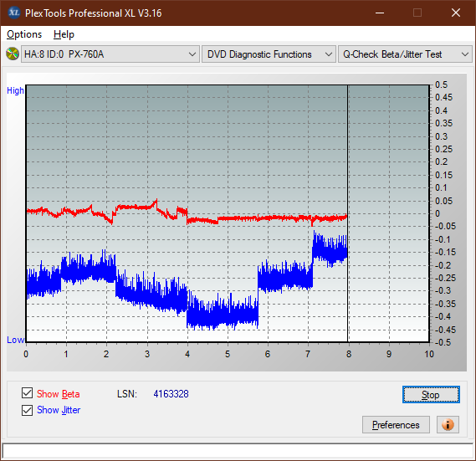Click the 10 label on the horizontal axis
The height and width of the screenshot is (461, 476).
[x=429, y=354]
